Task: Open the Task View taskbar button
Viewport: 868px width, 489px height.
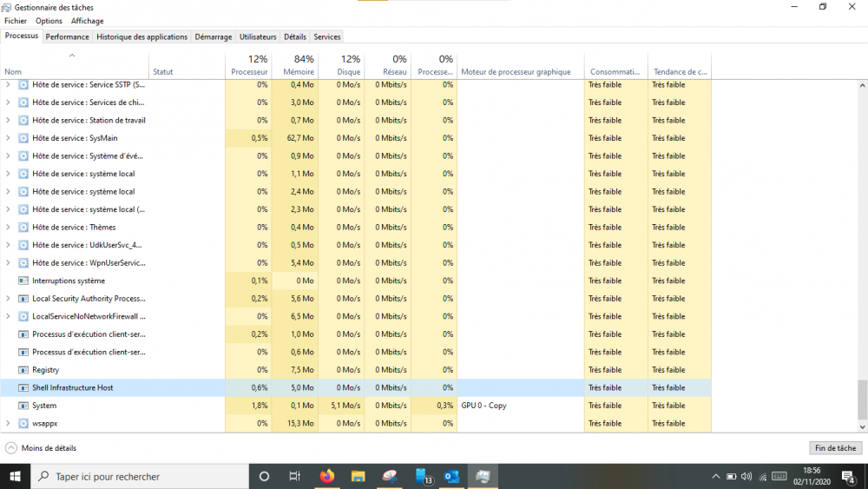Action: click(294, 476)
